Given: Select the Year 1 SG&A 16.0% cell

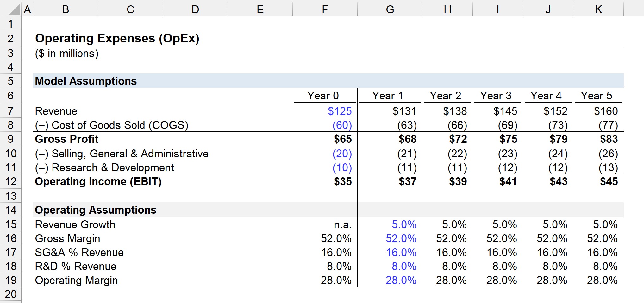Looking at the screenshot, I should coord(401,252).
